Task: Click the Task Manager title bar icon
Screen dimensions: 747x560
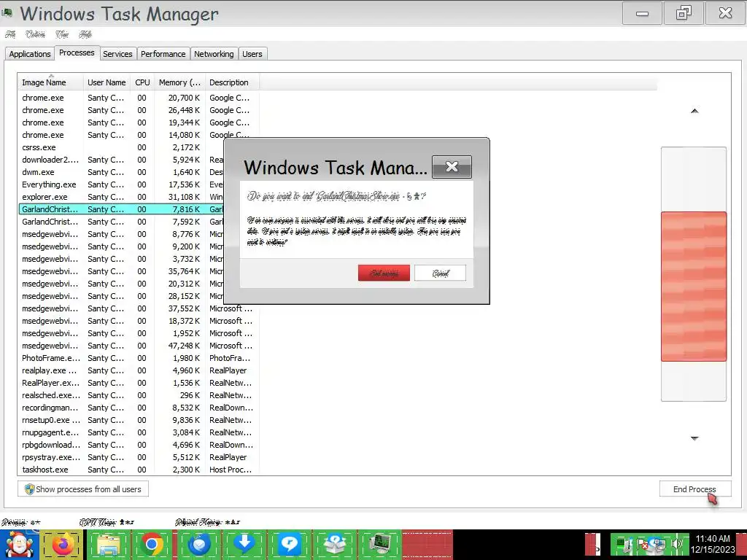Action: [x=7, y=13]
